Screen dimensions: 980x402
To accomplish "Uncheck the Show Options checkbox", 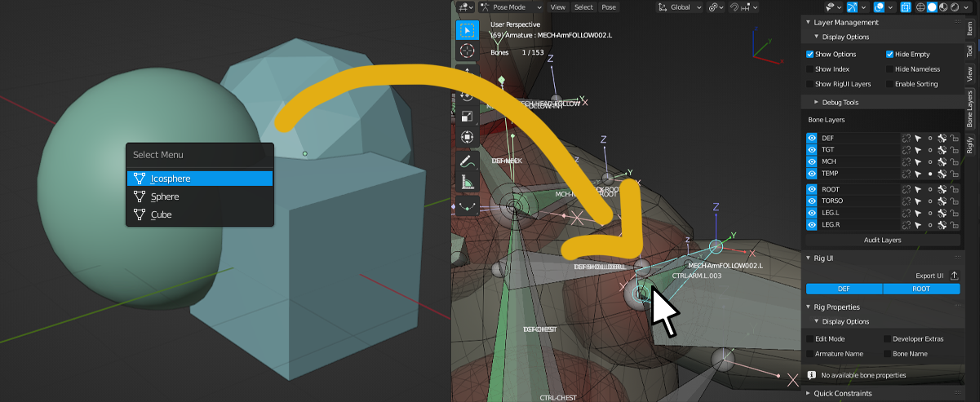I will click(x=809, y=54).
